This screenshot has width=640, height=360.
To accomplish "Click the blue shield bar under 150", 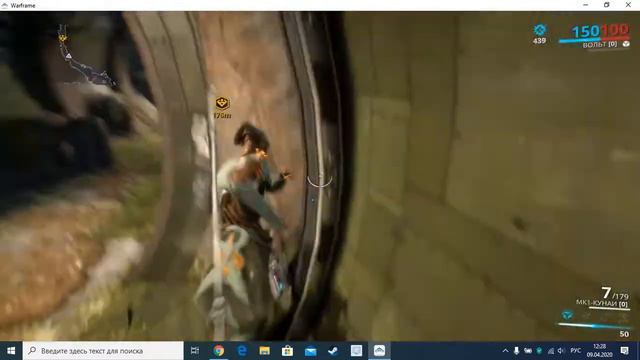I will pyautogui.click(x=580, y=40).
